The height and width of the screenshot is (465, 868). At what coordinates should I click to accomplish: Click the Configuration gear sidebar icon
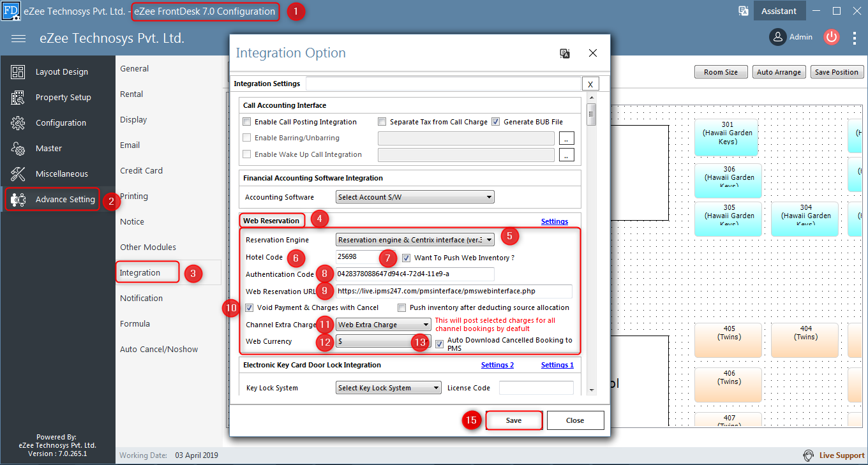18,123
